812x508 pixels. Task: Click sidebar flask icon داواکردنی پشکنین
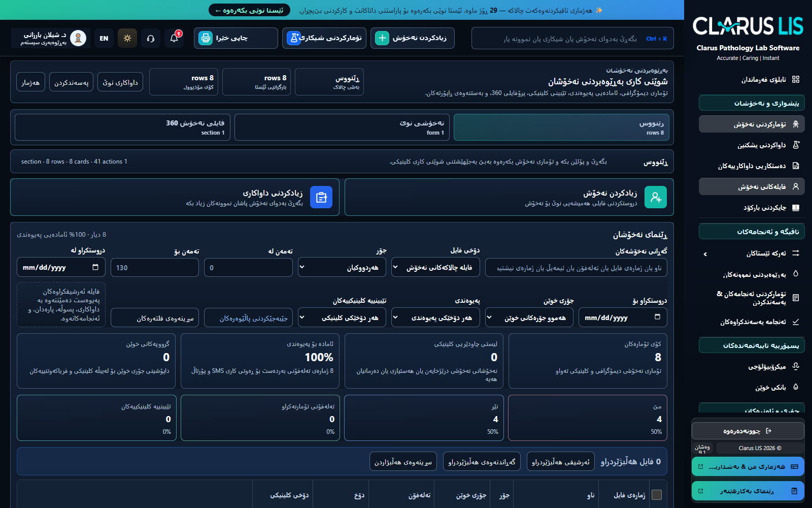point(796,145)
